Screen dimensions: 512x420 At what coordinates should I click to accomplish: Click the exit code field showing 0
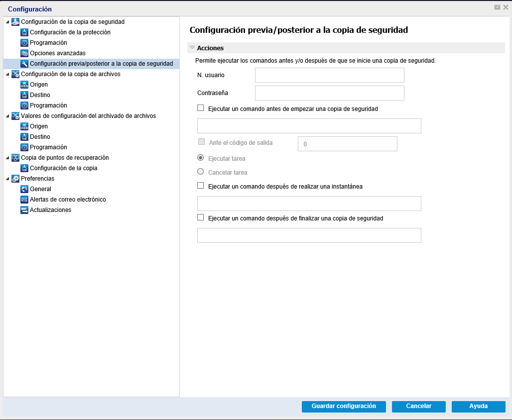348,144
